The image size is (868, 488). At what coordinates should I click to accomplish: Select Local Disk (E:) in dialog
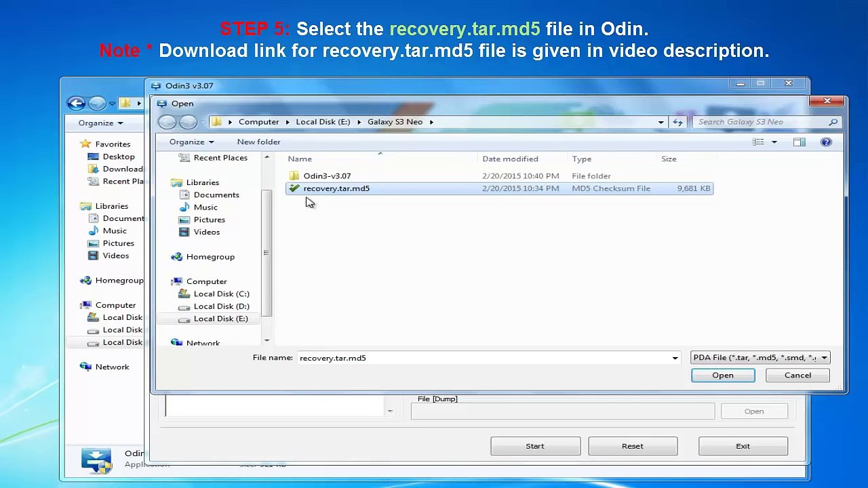coord(220,319)
